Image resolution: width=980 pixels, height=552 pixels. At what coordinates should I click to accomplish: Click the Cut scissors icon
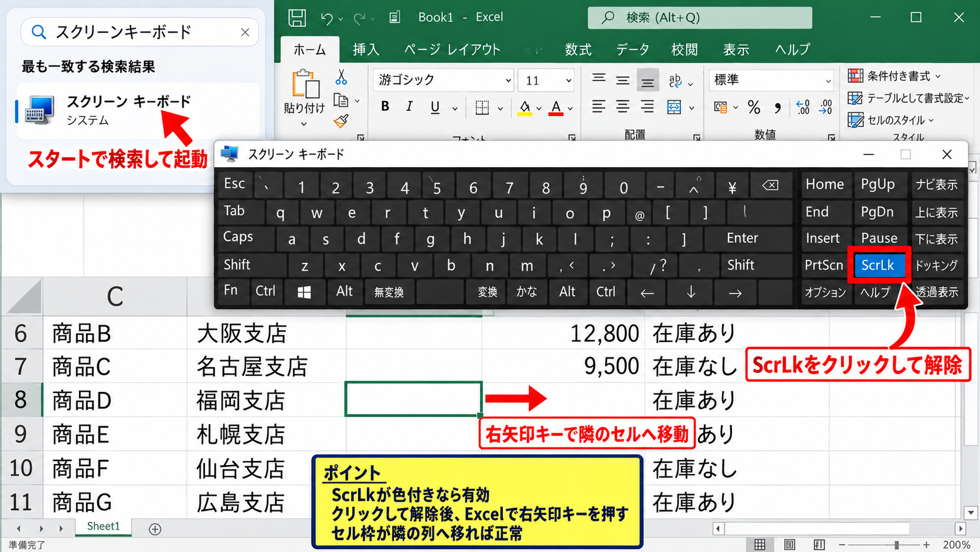click(x=341, y=77)
